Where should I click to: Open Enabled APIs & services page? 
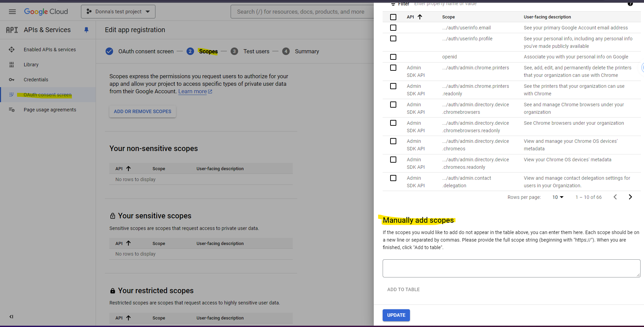[50, 50]
